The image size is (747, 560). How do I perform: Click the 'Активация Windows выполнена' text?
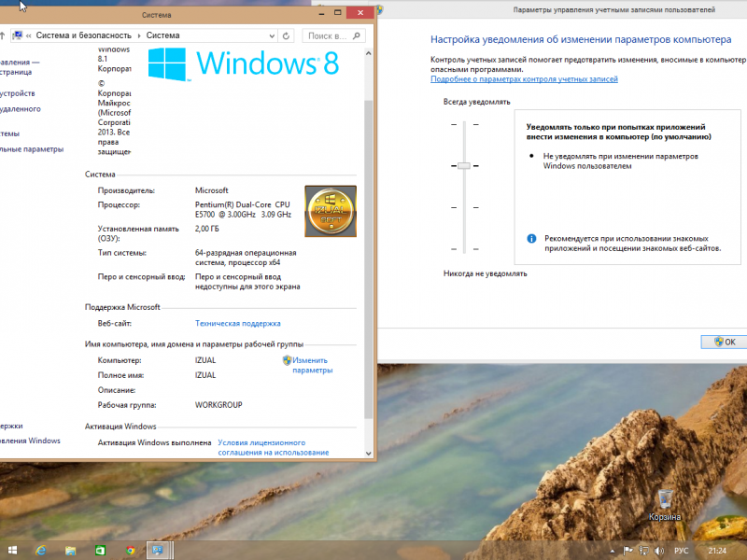(154, 442)
